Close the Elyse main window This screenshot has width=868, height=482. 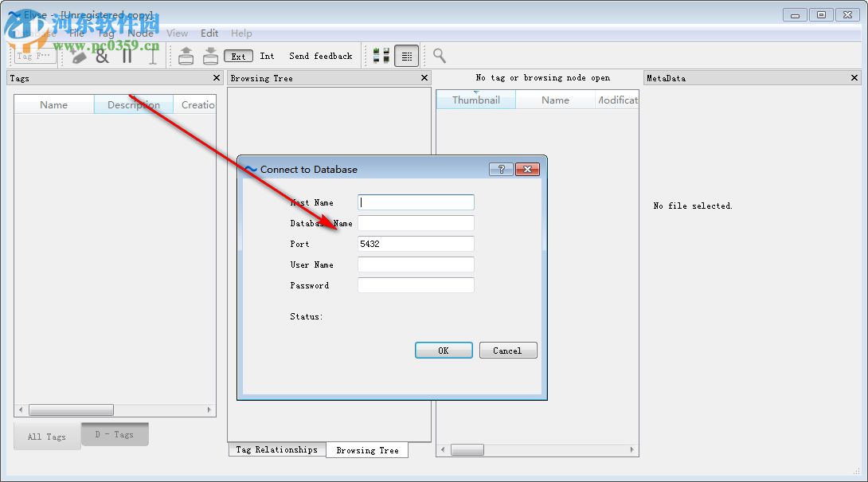(x=847, y=15)
